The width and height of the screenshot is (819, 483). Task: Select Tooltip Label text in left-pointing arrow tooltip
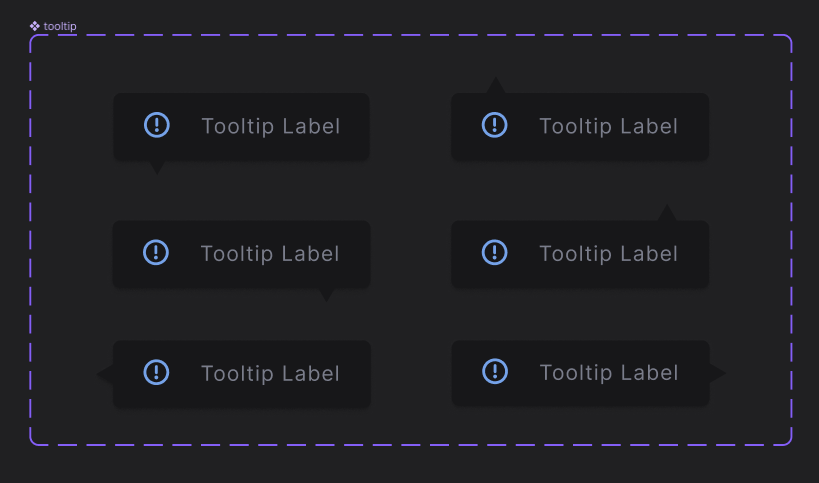[270, 374]
